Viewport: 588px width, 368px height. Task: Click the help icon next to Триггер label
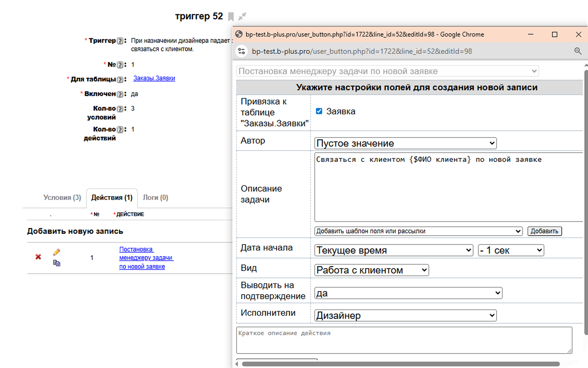120,41
